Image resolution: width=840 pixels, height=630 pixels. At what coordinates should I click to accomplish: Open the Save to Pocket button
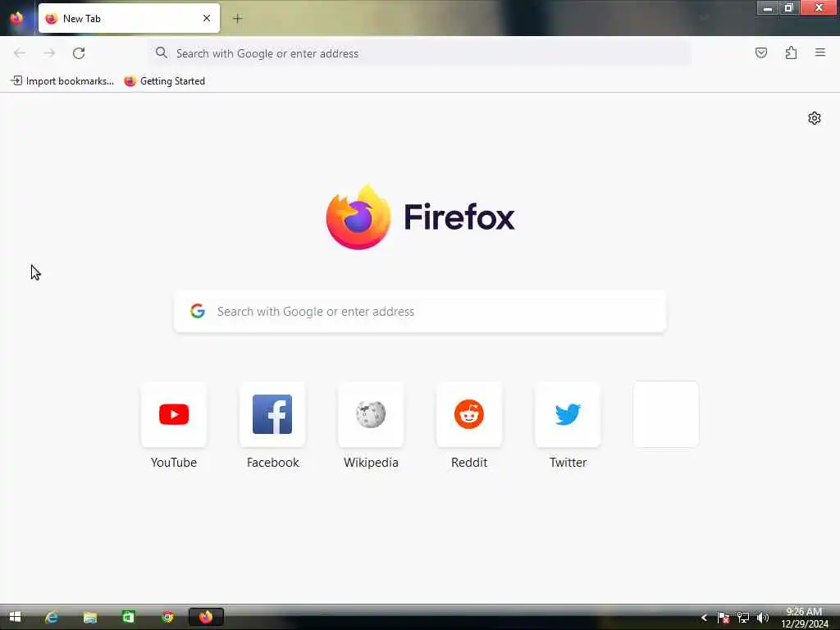coord(761,52)
